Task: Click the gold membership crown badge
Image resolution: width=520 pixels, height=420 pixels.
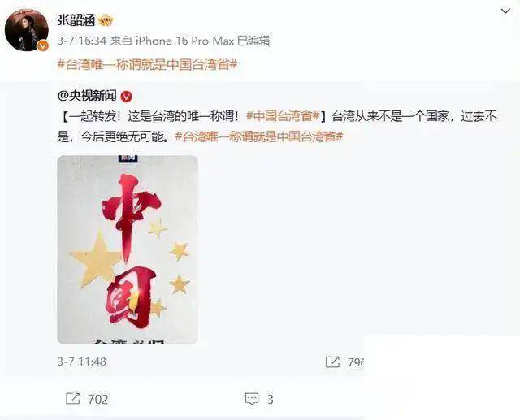Action: coord(106,20)
